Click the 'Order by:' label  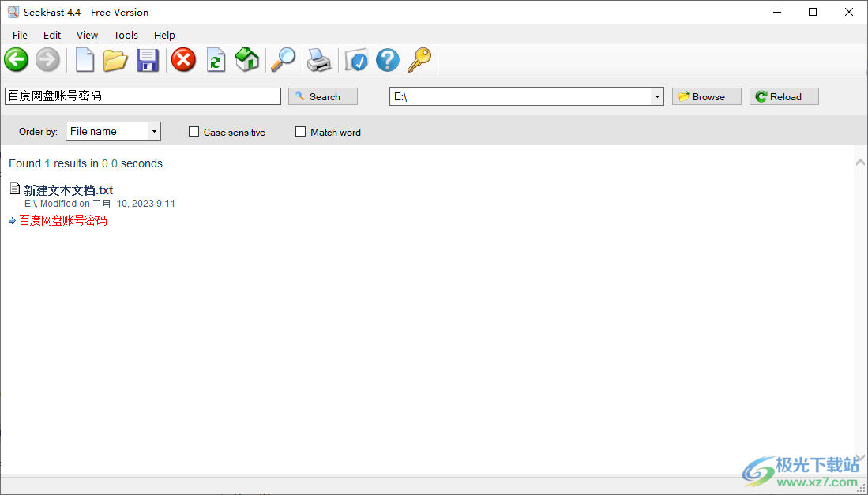(x=38, y=132)
